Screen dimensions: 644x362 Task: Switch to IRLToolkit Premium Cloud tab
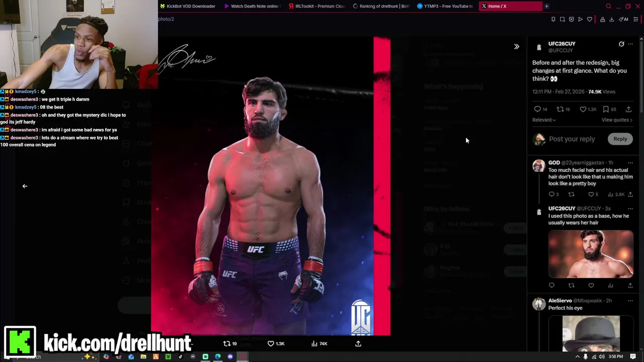[316, 6]
